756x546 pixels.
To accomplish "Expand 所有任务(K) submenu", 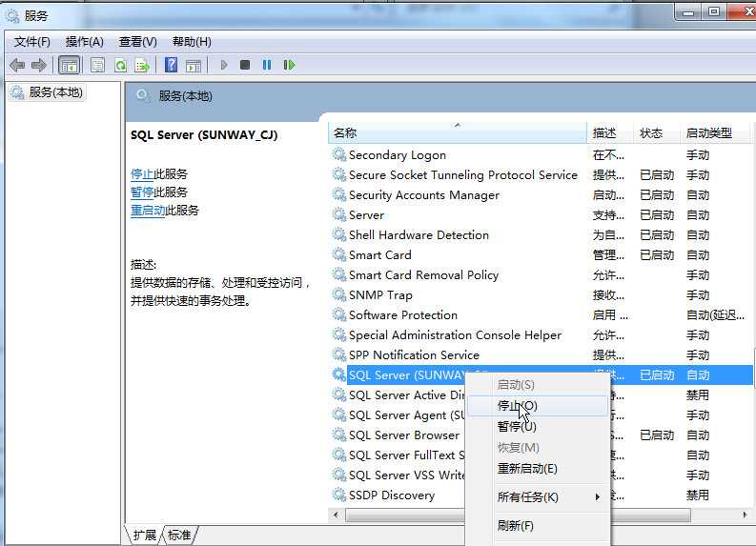I will (x=538, y=496).
